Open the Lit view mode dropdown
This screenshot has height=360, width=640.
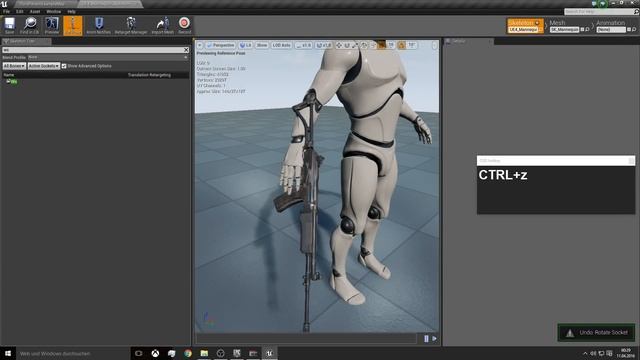(246, 45)
